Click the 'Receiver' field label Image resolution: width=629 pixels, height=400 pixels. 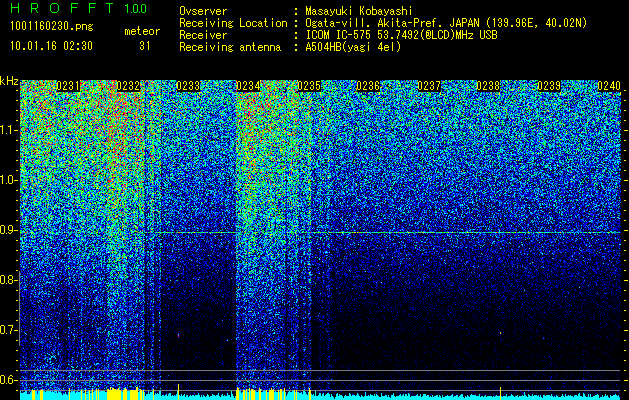pos(203,35)
